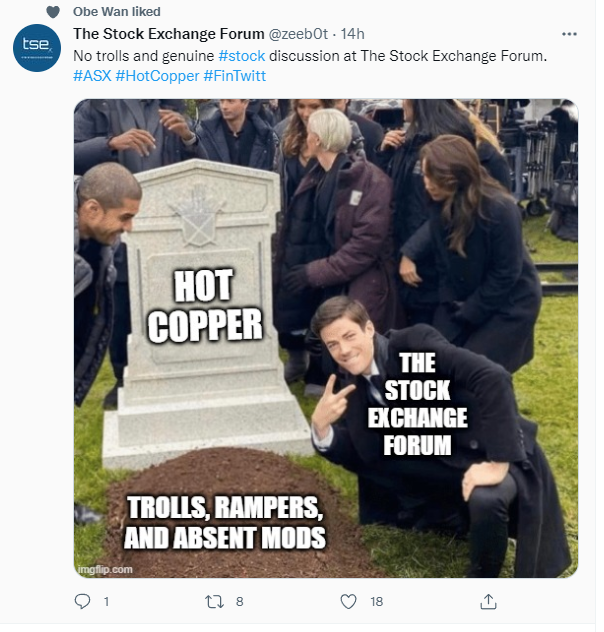Click the retweet count 8
Screen dimensions: 604x632
(x=239, y=602)
